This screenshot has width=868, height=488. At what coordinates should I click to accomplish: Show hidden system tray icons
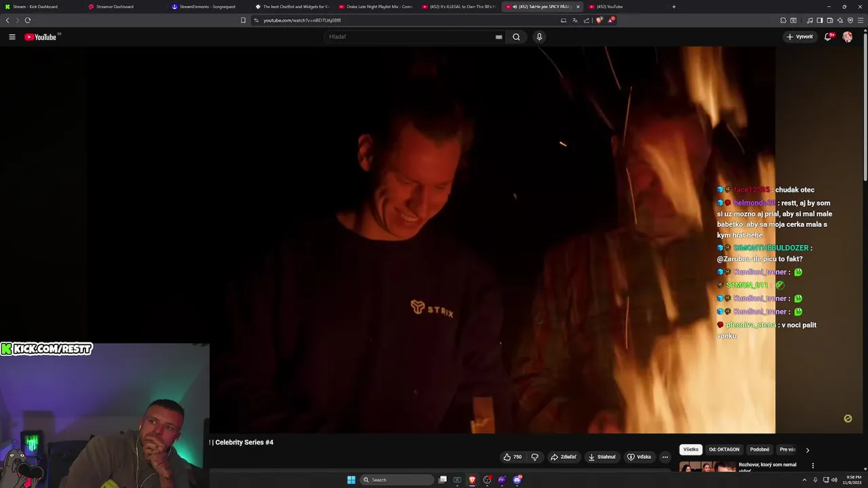[806, 480]
